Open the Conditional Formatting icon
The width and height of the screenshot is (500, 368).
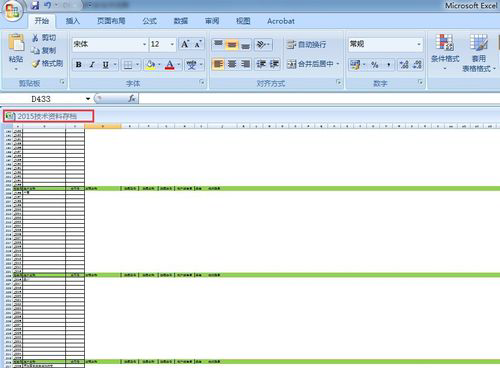tap(445, 42)
